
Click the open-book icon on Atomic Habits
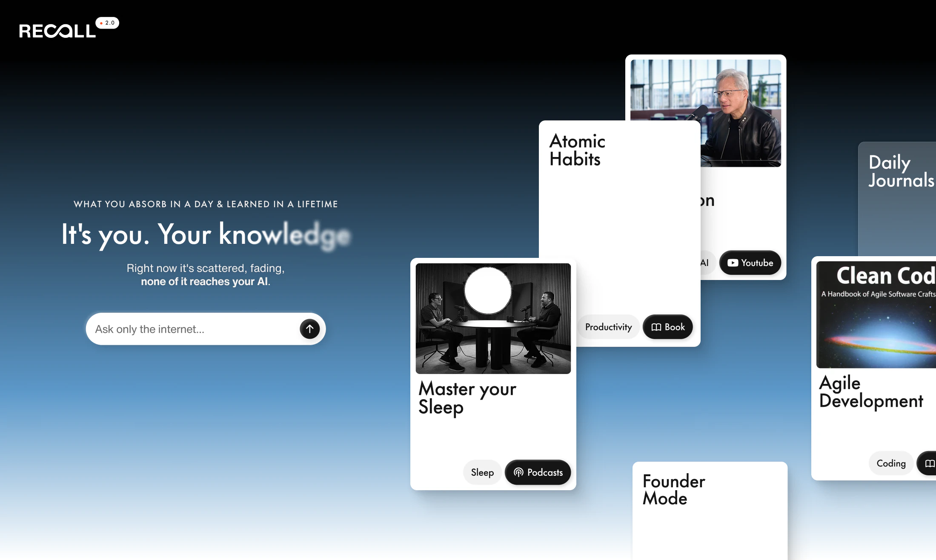click(x=656, y=327)
